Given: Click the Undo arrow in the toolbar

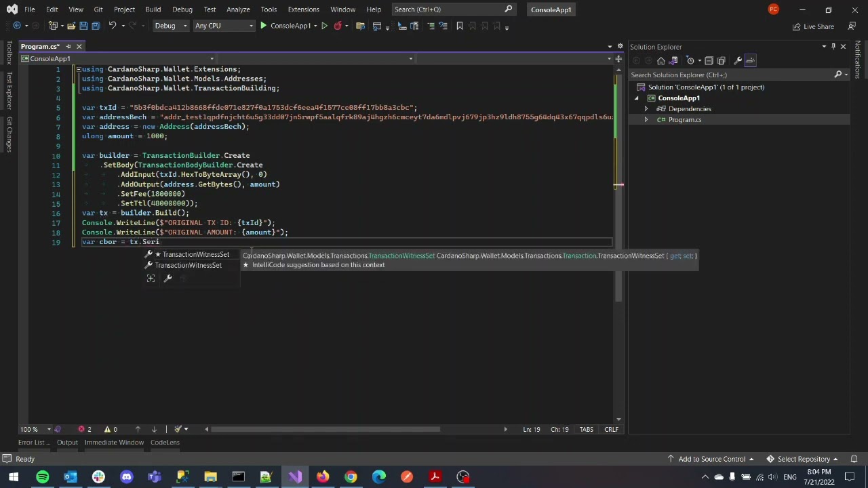Looking at the screenshot, I should click(113, 26).
